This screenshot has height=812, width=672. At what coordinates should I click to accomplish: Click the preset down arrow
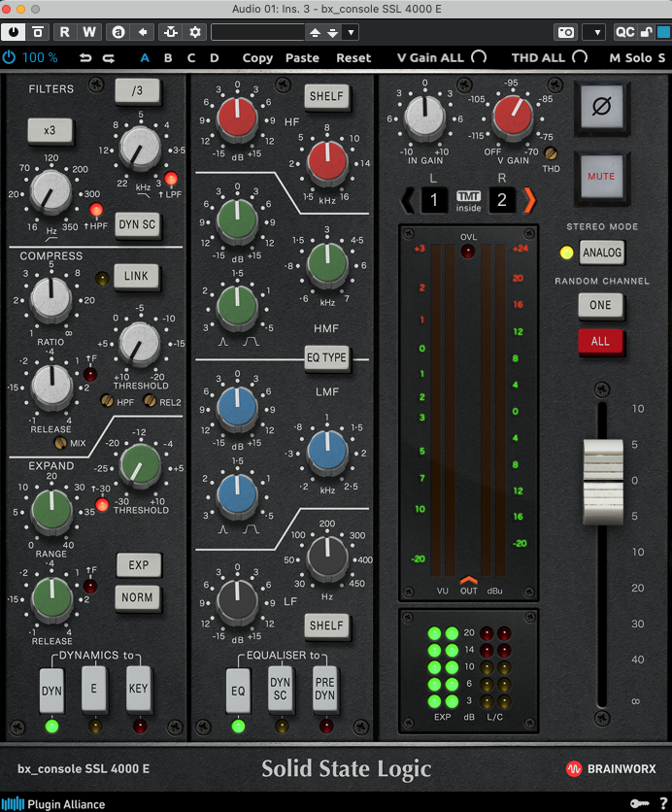coord(332,33)
